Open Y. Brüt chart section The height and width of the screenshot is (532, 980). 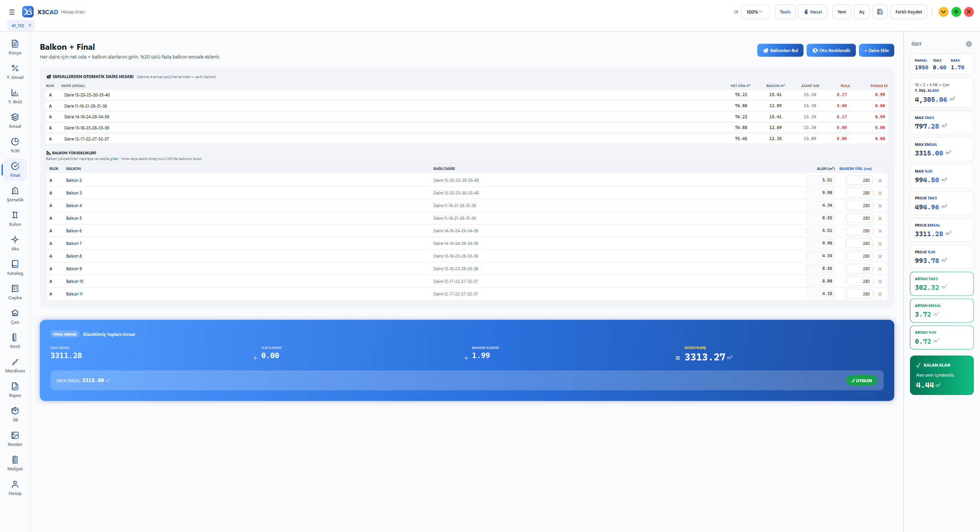coord(15,96)
